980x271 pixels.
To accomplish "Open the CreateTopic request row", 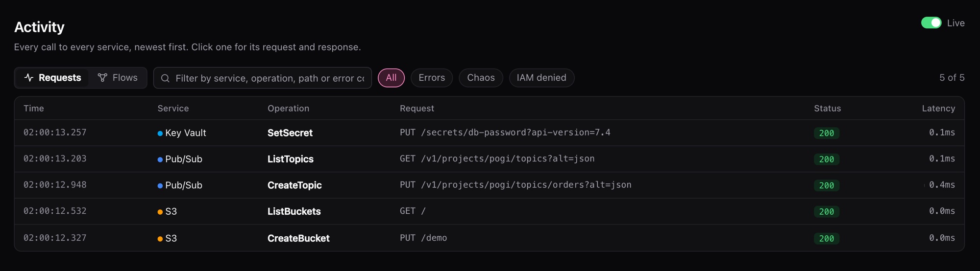I will tap(489, 185).
